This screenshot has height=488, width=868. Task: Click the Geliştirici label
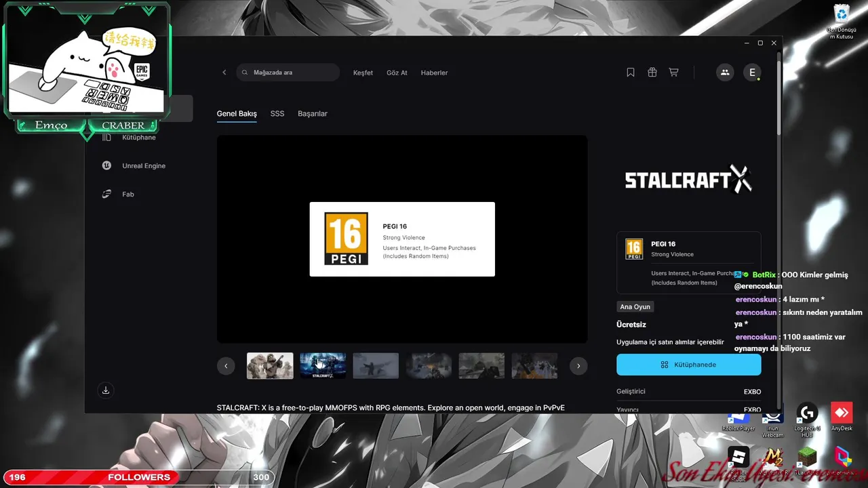pos(631,392)
